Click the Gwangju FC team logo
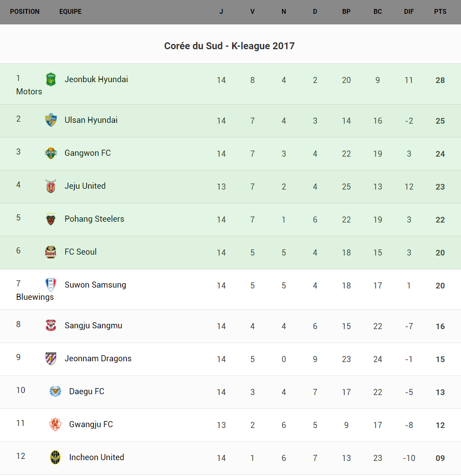Image resolution: width=461 pixels, height=476 pixels. [x=55, y=424]
